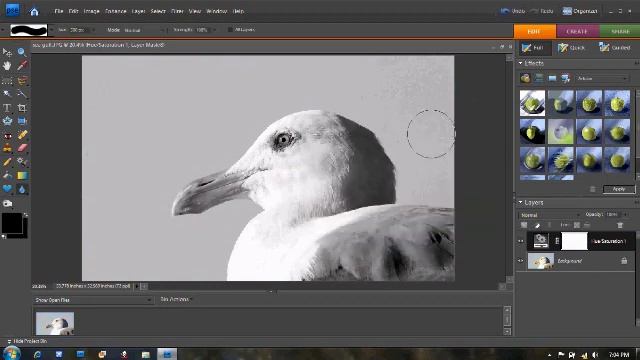Viewport: 640px width, 360px height.
Task: Toggle the Background layer lock icon
Action: coord(624,260)
